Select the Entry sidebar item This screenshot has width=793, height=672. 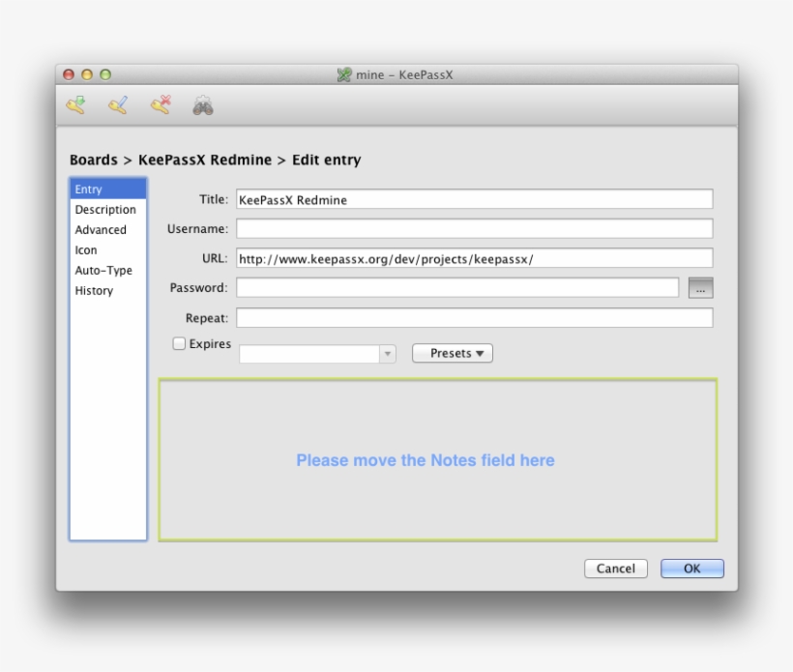[108, 190]
